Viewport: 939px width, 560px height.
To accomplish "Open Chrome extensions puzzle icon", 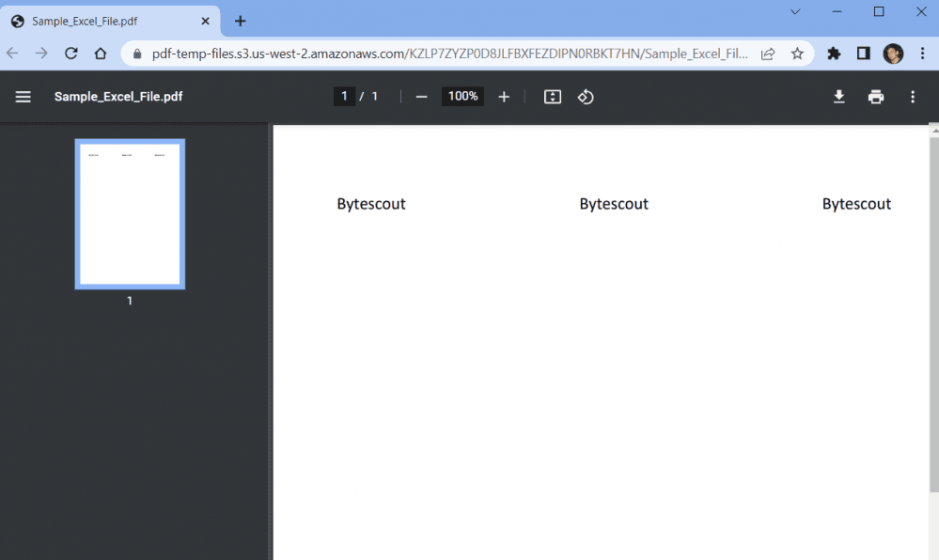I will [834, 54].
